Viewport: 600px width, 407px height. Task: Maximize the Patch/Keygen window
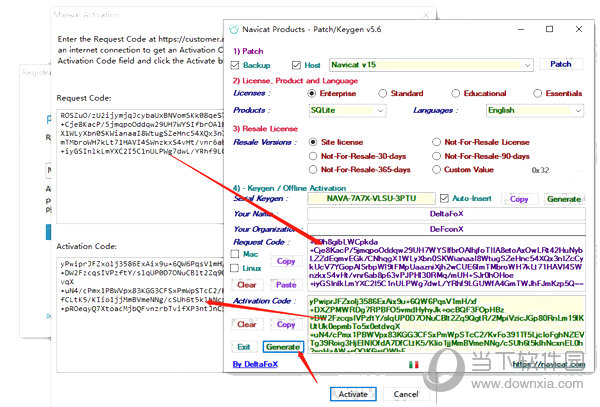[549, 29]
